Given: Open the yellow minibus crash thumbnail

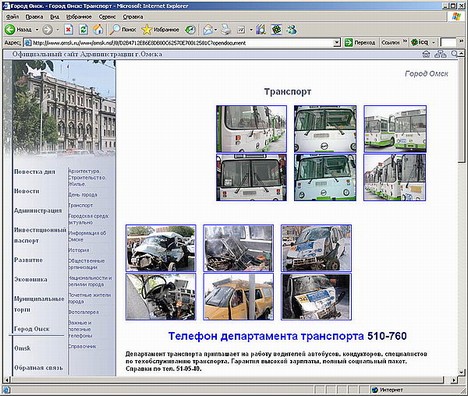Looking at the screenshot, I should [238, 297].
